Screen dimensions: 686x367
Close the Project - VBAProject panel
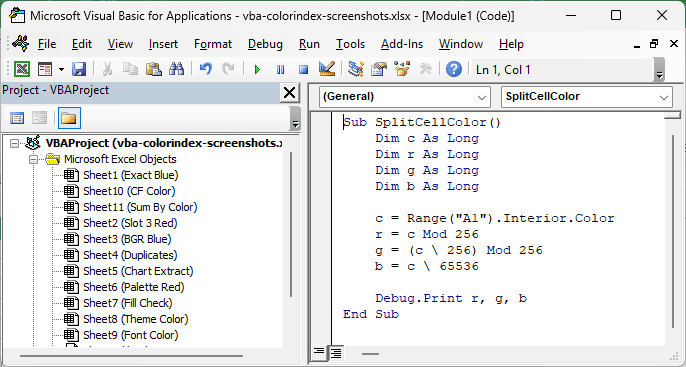pyautogui.click(x=289, y=93)
